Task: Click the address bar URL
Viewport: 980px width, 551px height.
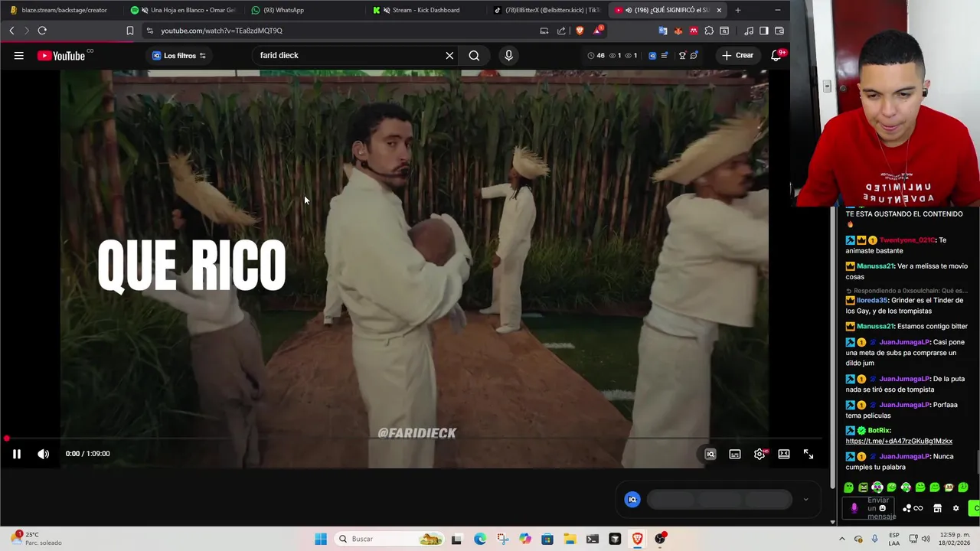Action: [x=221, y=31]
